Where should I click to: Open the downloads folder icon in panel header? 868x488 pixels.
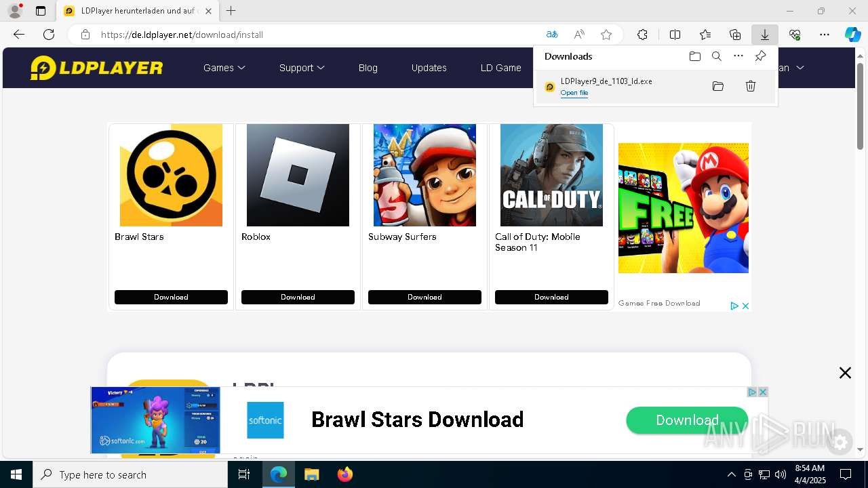click(x=694, y=56)
